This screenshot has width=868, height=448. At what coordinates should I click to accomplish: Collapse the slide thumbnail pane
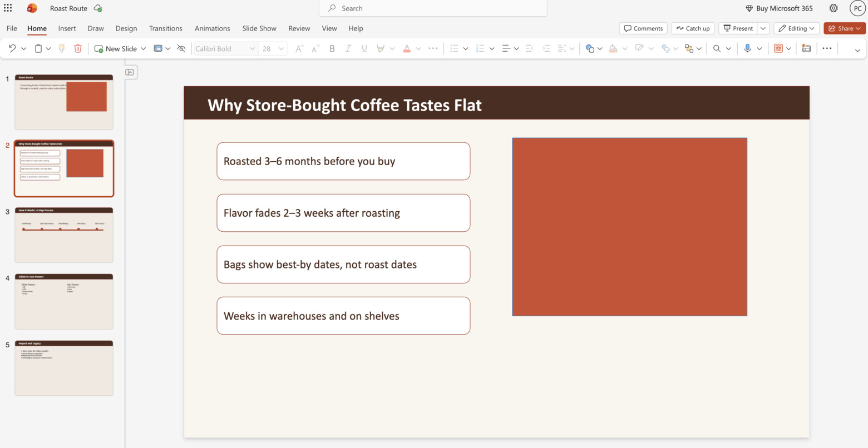pos(130,72)
